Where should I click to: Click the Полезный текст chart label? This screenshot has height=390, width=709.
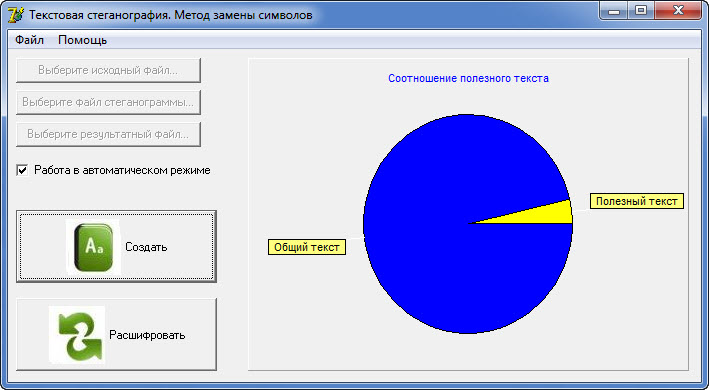637,201
